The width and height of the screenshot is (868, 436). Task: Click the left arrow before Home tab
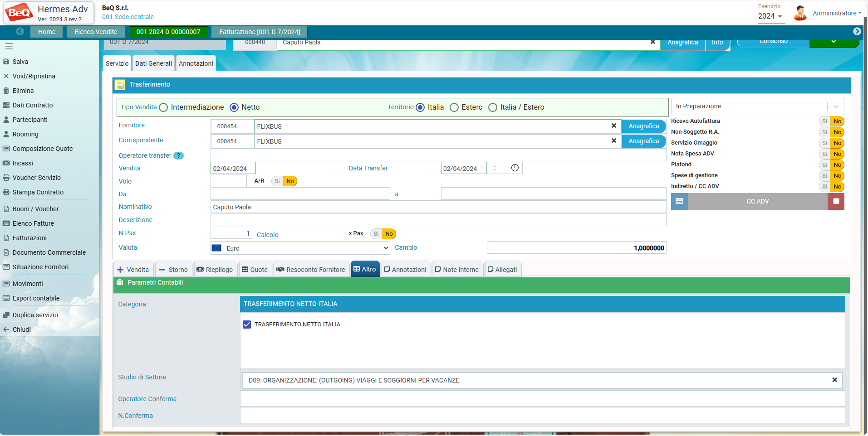20,31
